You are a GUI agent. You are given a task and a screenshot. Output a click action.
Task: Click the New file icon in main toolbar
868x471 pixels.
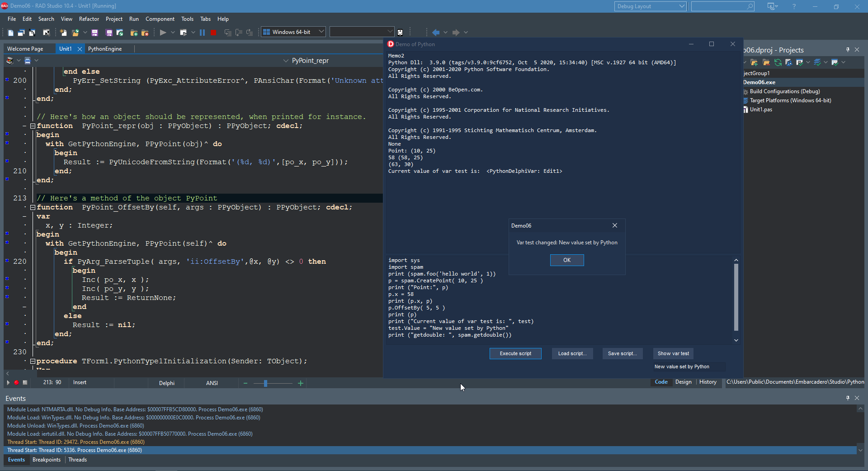point(10,33)
